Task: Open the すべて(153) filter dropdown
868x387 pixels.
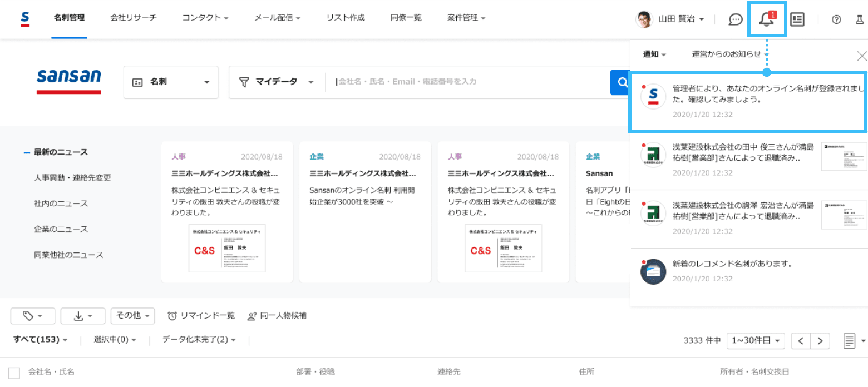Action: tap(41, 340)
